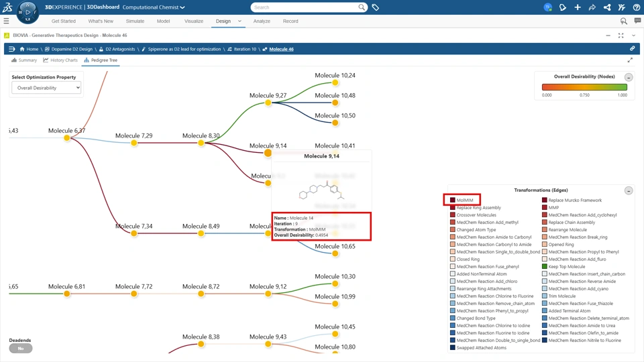Select the Molecule 10,24 node
The width and height of the screenshot is (644, 362).
click(x=335, y=82)
